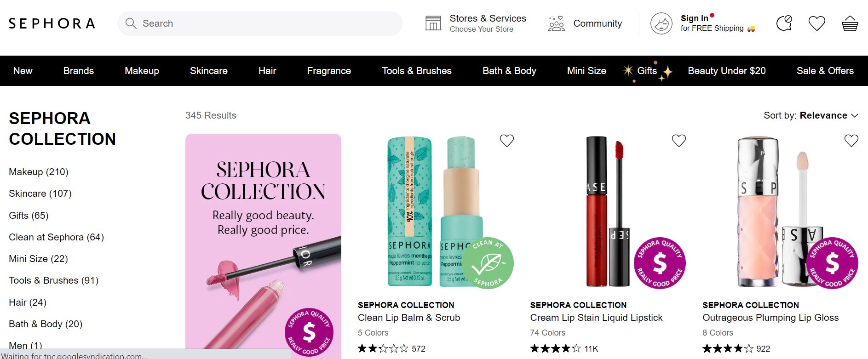Screen dimensions: 868x359
Task: Open the shopping basket icon
Action: click(850, 23)
